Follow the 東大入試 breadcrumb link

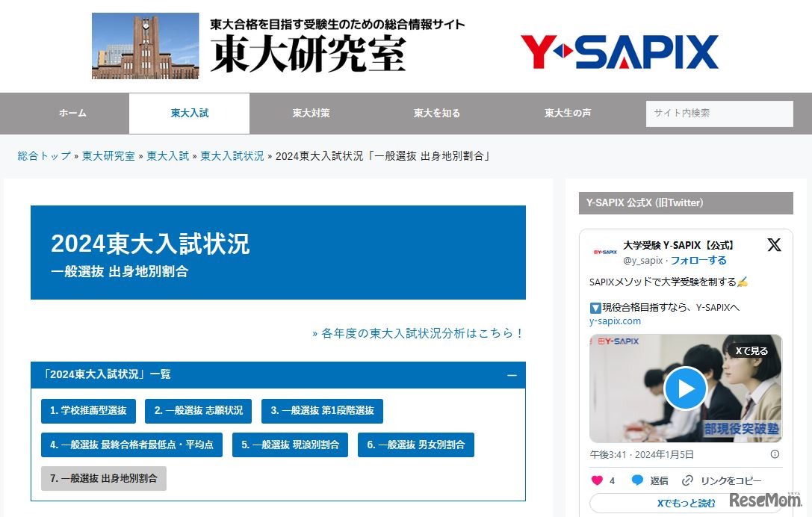coord(168,156)
